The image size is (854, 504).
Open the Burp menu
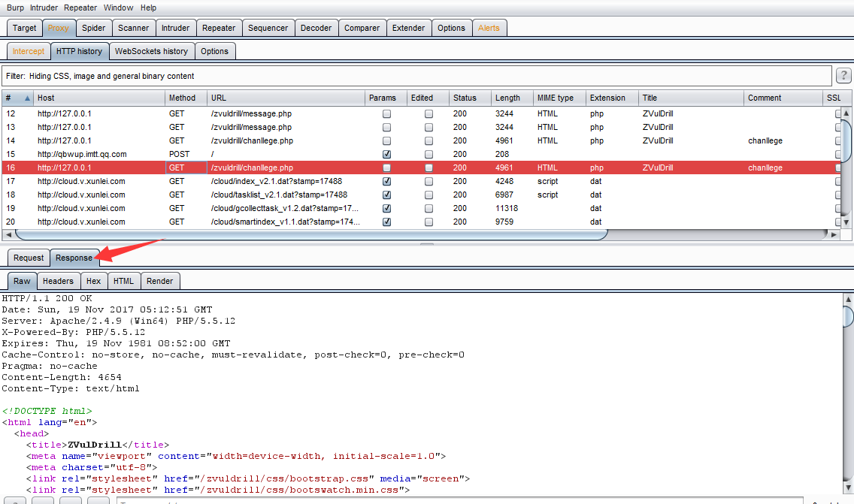pyautogui.click(x=15, y=8)
